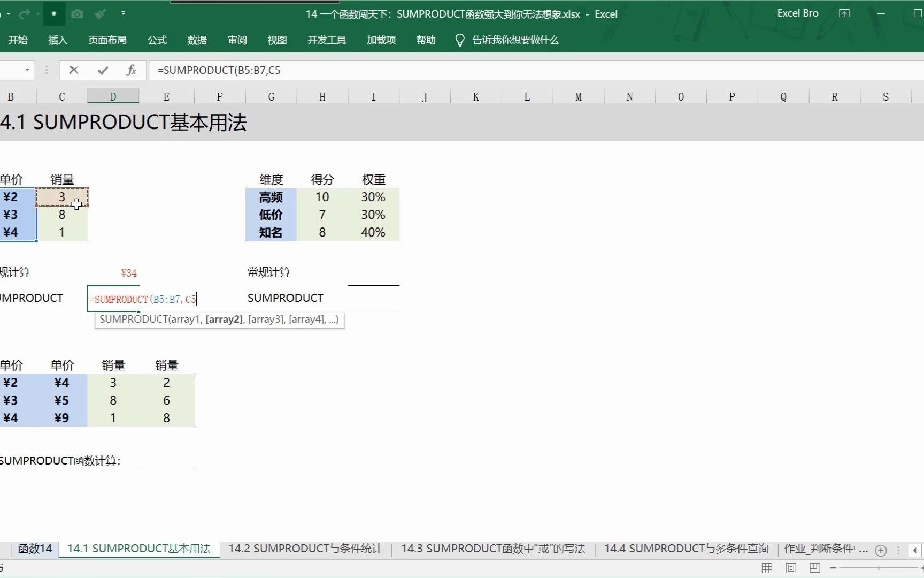
Task: Click the SUMPRODUCT函数计算 label
Action: 60,461
